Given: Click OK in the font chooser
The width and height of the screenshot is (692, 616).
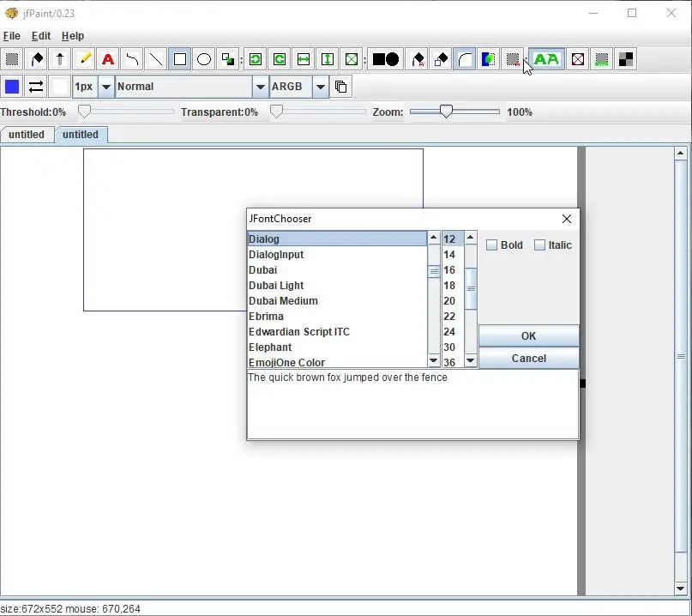Looking at the screenshot, I should 528,336.
